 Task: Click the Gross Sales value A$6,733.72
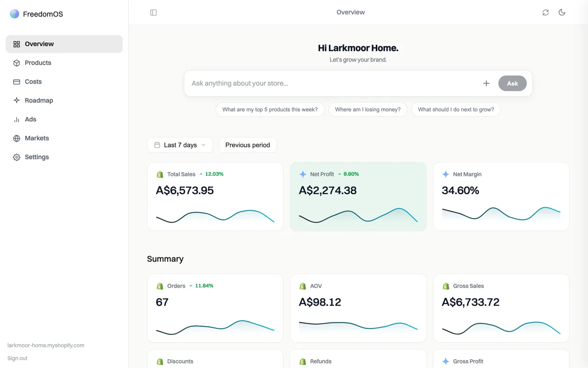click(470, 302)
